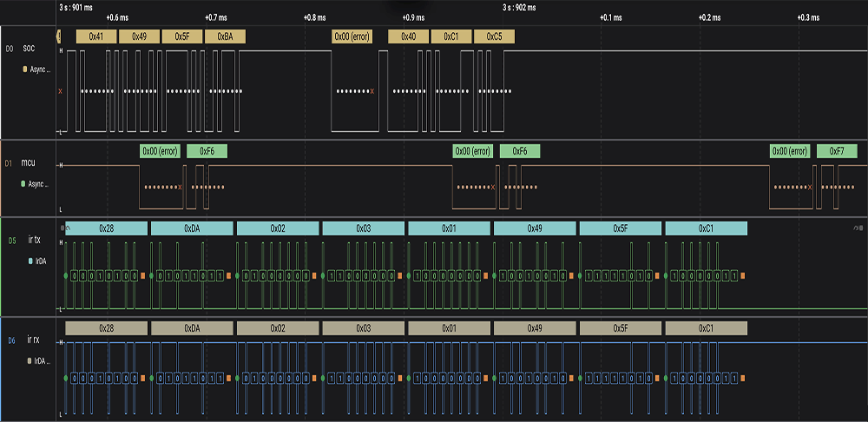The height and width of the screenshot is (422, 868).
Task: Click the red X error marker left of SOC waveform
Action: click(60, 91)
